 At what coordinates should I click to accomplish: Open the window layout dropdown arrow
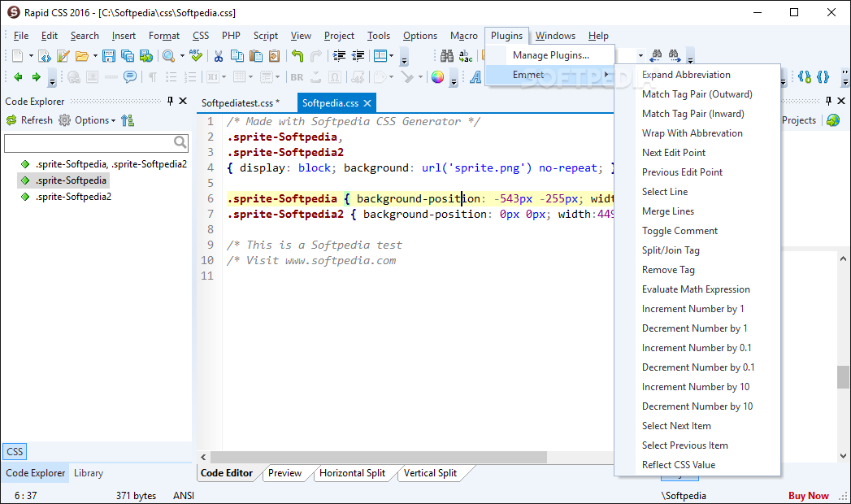coord(391,56)
